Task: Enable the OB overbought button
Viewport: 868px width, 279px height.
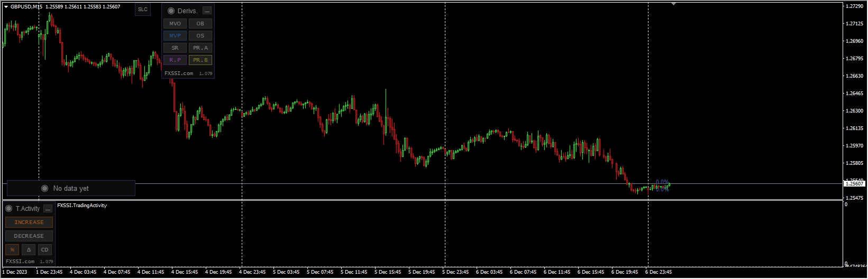Action: [200, 24]
